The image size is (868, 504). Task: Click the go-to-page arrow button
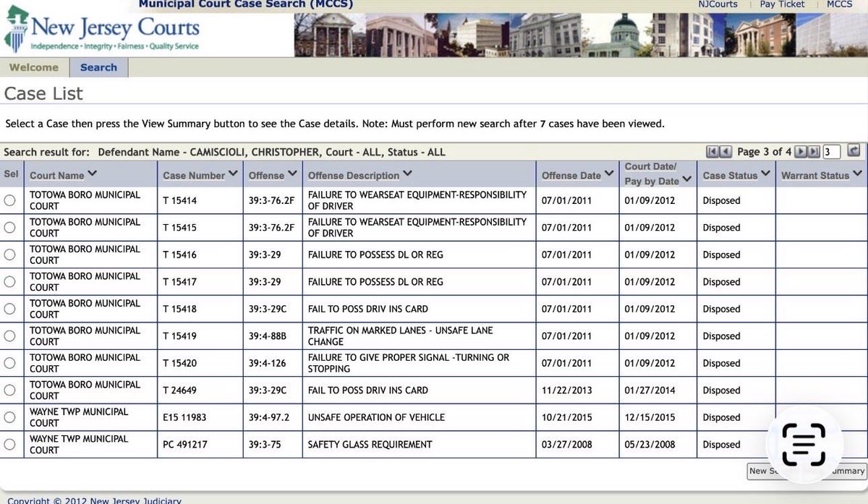(x=854, y=151)
